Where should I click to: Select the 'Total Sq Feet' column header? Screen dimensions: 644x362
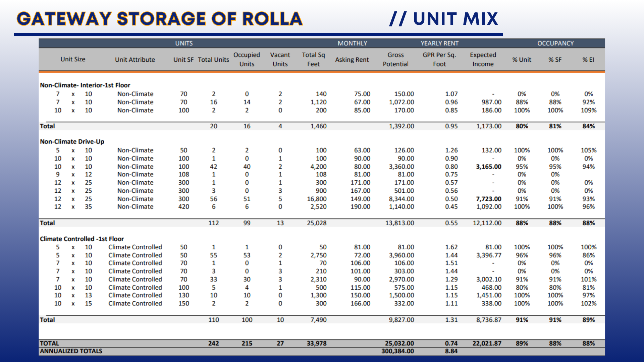[x=313, y=59]
